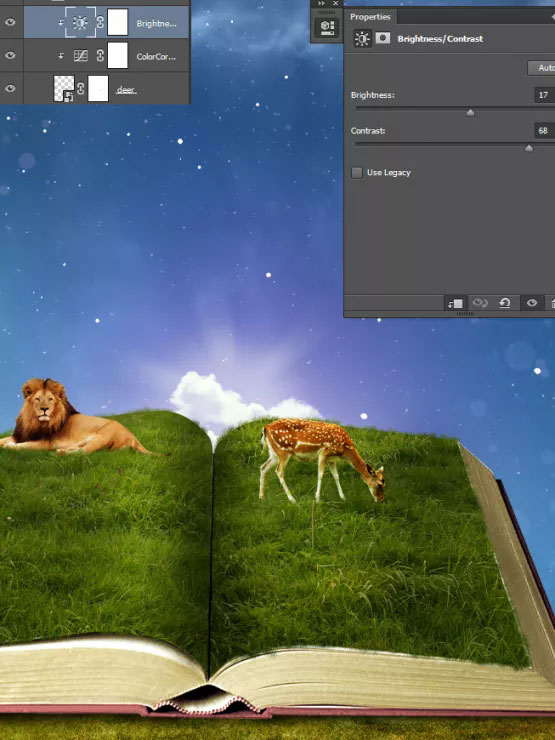Expand the collapsed panel dock with double arrows
Viewport: 555px width, 740px height.
coord(322,3)
